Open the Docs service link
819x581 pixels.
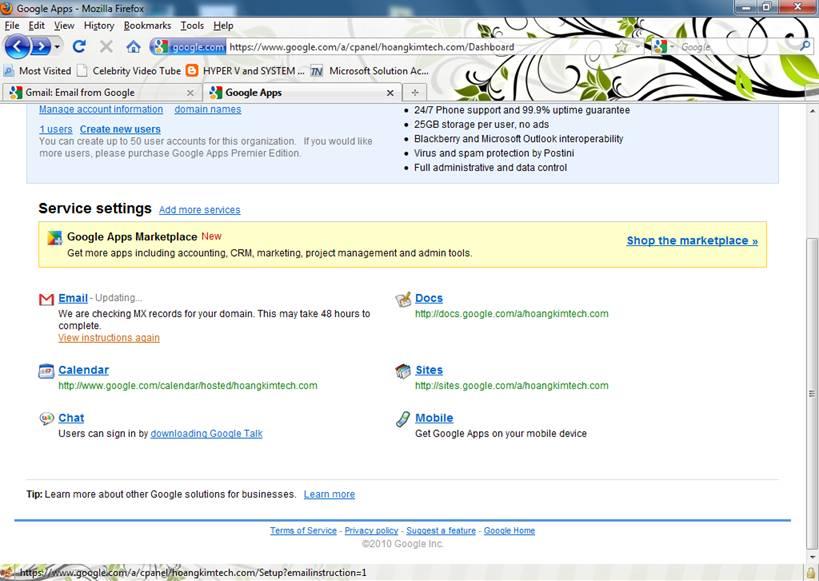point(429,298)
